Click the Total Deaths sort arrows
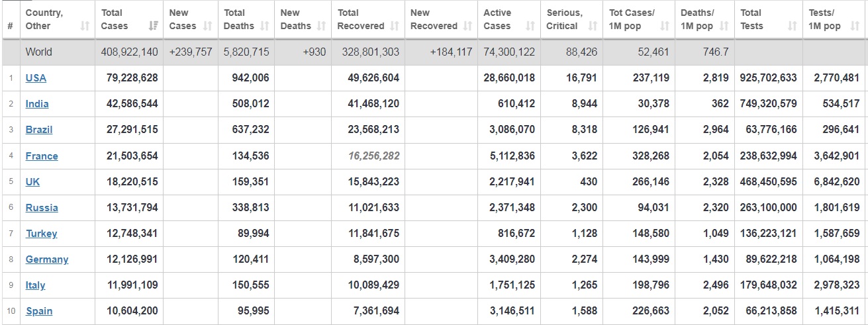The height and width of the screenshot is (325, 868). tap(265, 26)
